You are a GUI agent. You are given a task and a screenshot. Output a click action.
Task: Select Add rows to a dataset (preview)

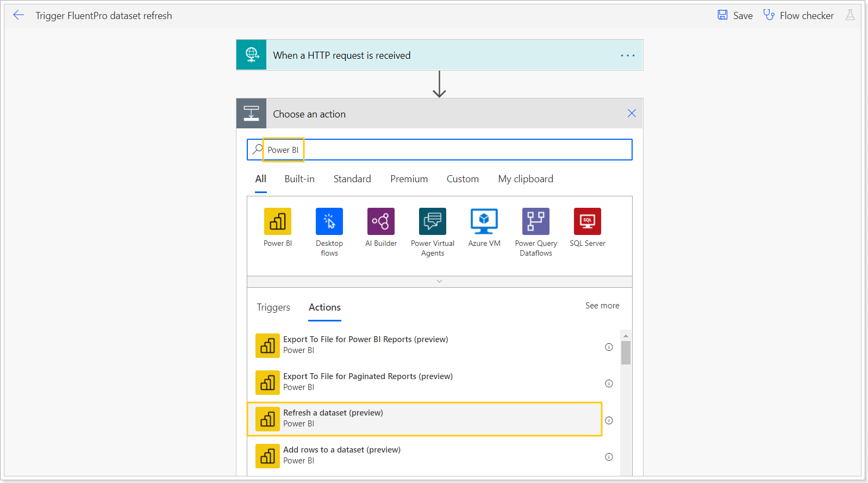click(424, 456)
